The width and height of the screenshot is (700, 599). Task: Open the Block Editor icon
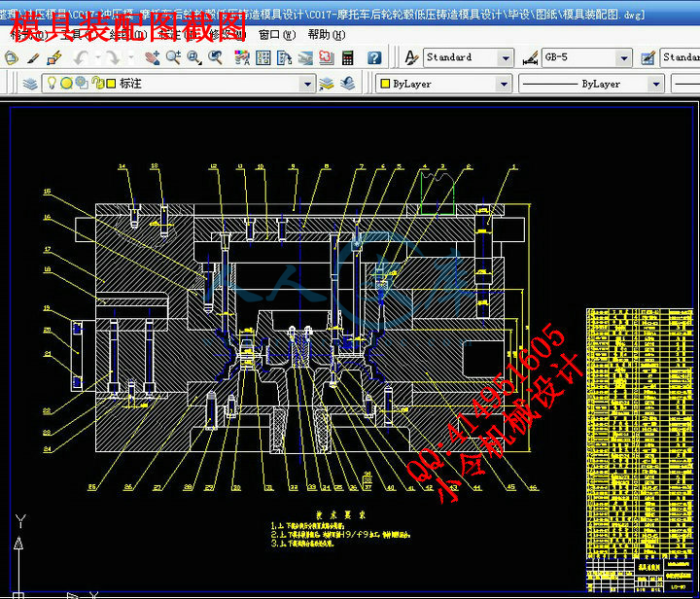click(x=54, y=58)
